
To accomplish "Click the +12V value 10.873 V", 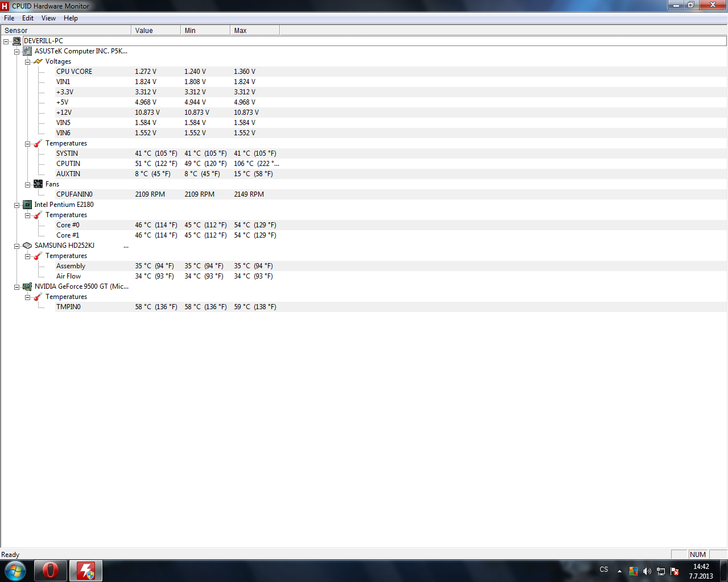I will [147, 113].
